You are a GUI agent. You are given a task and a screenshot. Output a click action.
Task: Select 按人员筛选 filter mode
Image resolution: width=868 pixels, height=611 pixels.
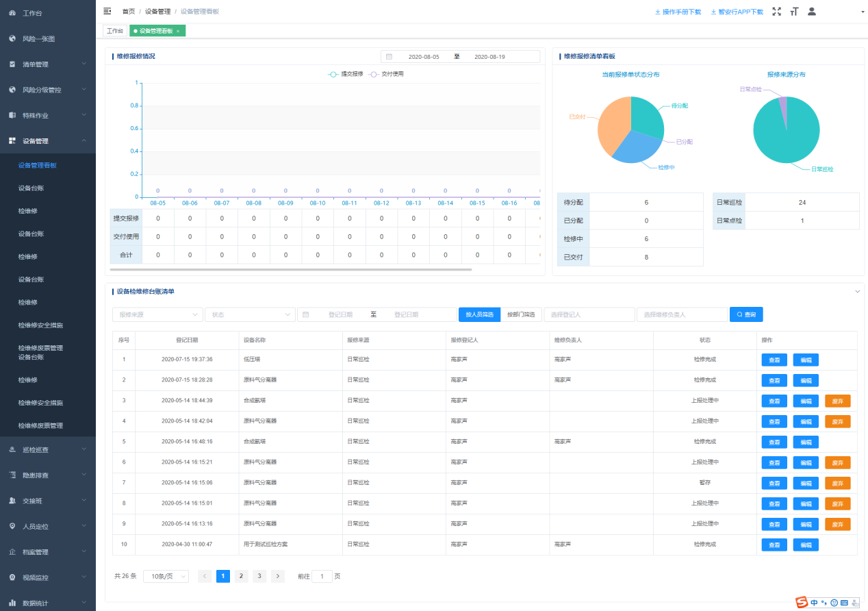(479, 314)
